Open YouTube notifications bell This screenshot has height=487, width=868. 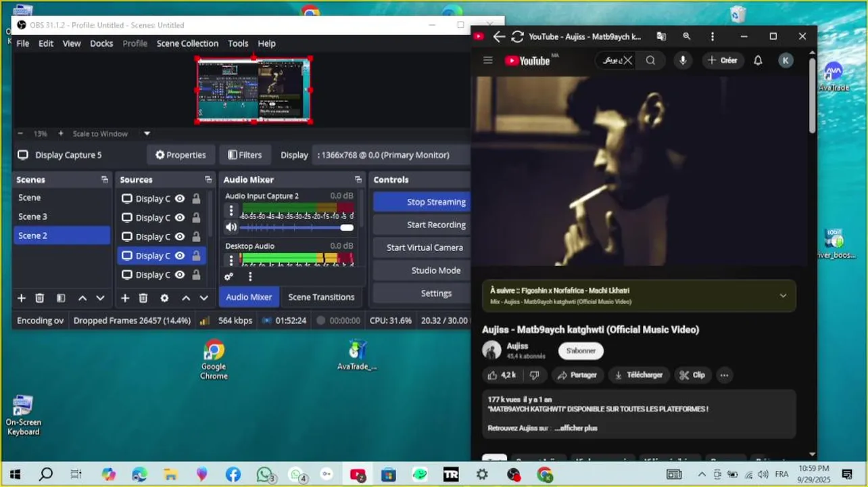tap(758, 60)
